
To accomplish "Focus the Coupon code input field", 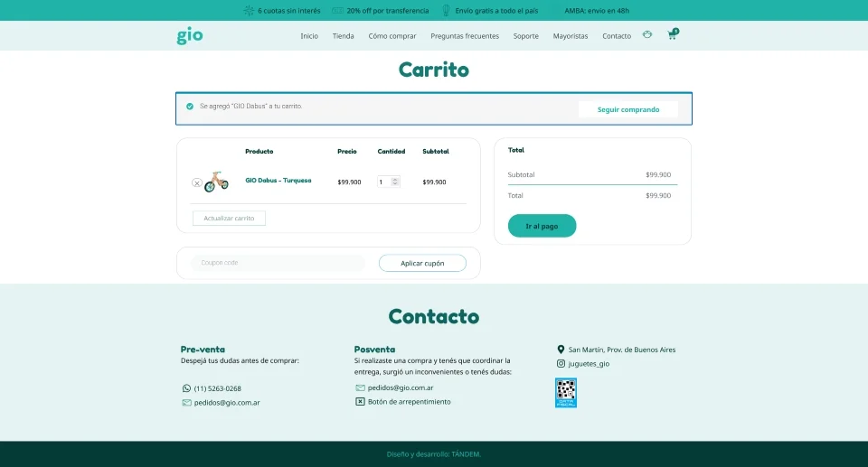I will [x=278, y=263].
